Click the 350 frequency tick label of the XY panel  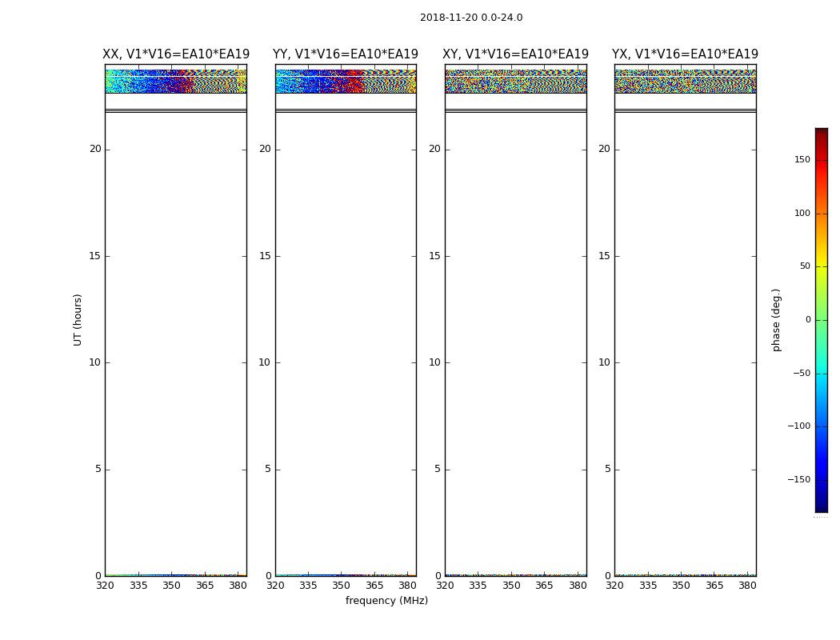pyautogui.click(x=511, y=586)
